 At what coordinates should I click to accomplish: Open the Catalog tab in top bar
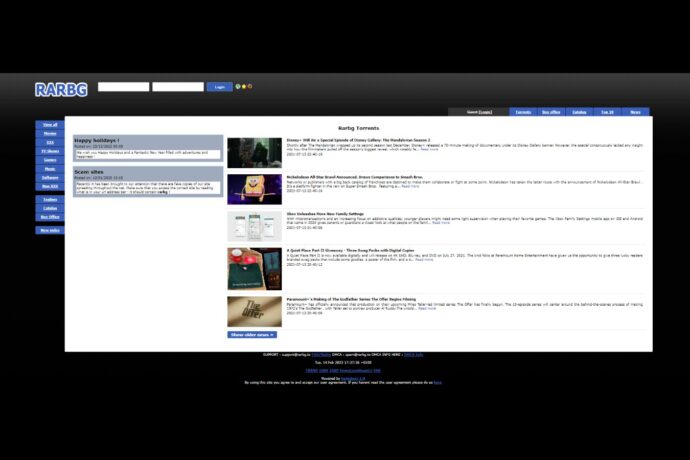(x=580, y=112)
